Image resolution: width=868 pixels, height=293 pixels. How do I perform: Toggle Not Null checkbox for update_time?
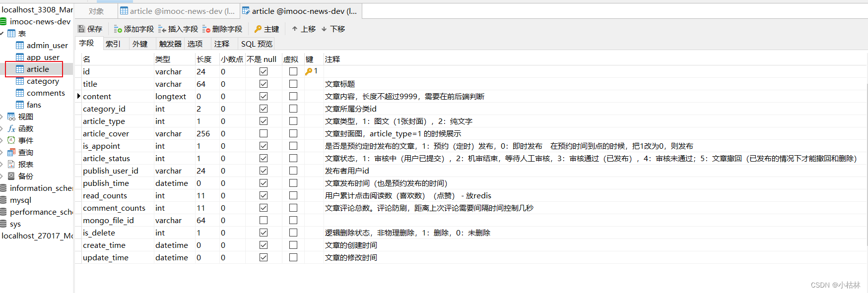[x=264, y=257]
